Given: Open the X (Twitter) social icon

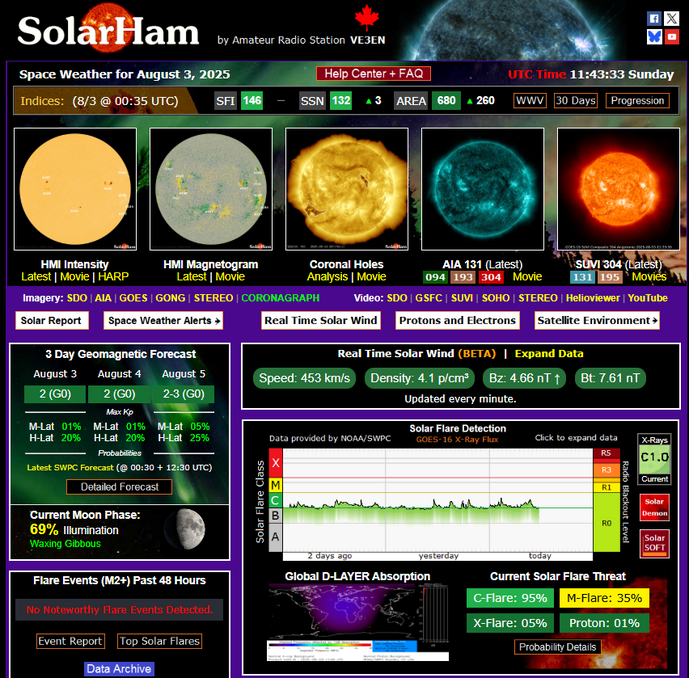Looking at the screenshot, I should pyautogui.click(x=671, y=18).
